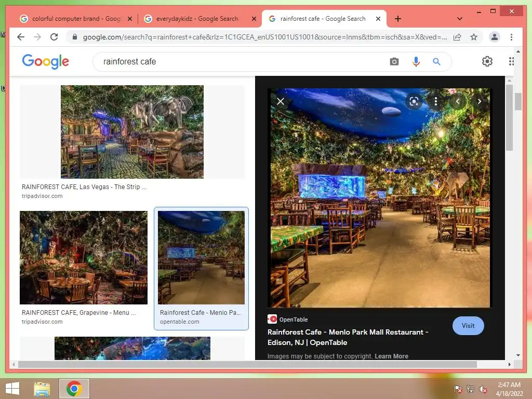The image size is (532, 399).
Task: Click the OpenTable logo icon
Action: tap(272, 320)
